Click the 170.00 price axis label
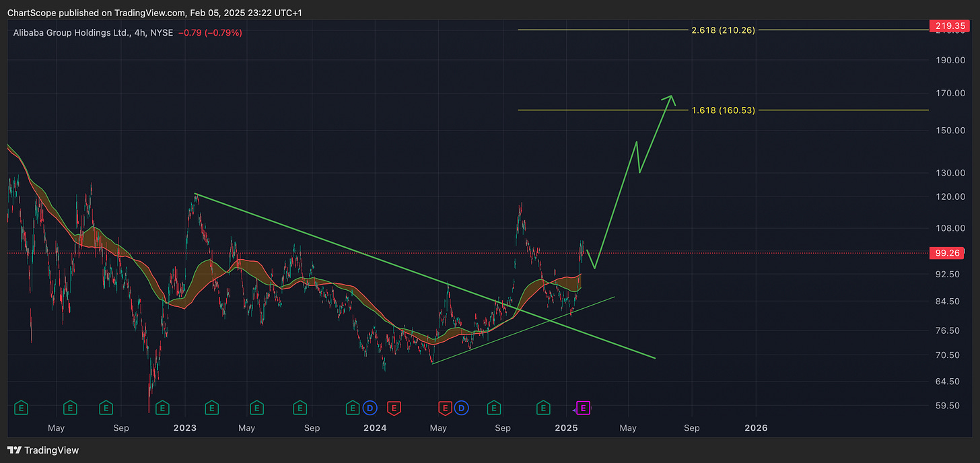 [x=951, y=94]
